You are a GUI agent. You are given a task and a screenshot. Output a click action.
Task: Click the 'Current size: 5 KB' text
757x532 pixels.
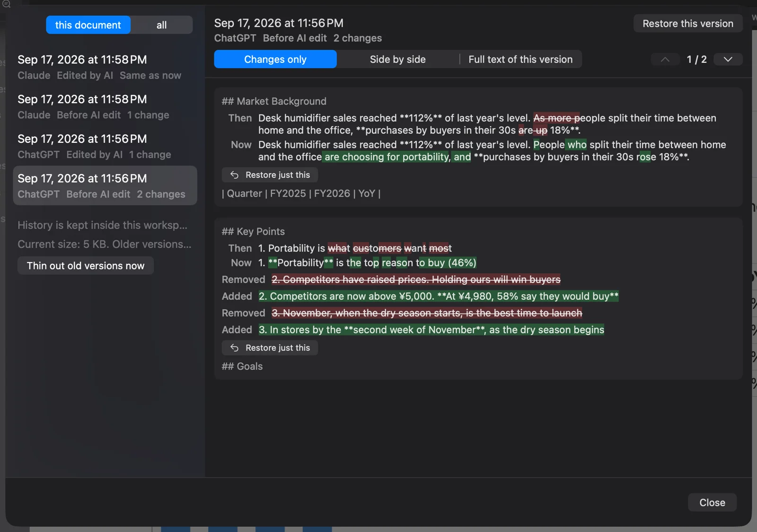pyautogui.click(x=105, y=244)
